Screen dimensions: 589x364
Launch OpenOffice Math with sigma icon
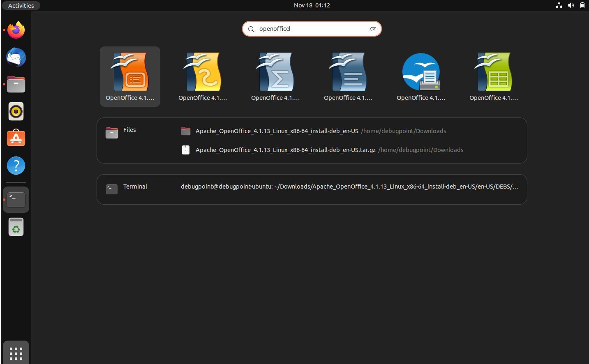point(275,76)
